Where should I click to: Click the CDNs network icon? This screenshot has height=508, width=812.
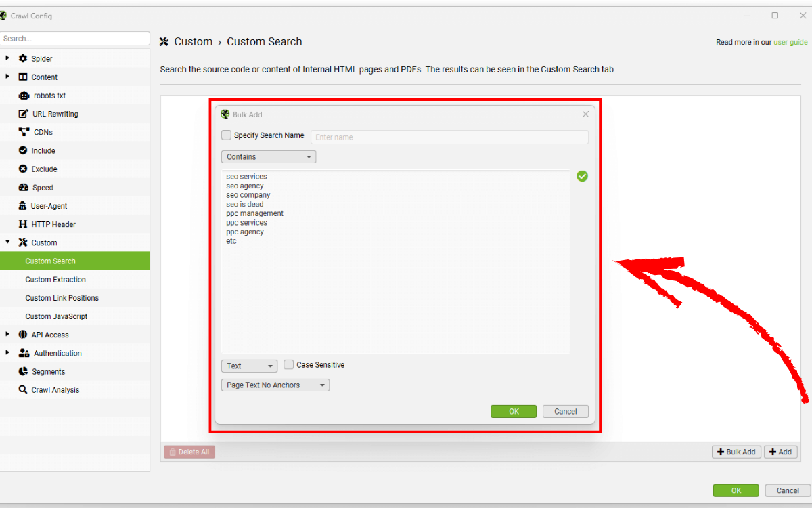24,132
